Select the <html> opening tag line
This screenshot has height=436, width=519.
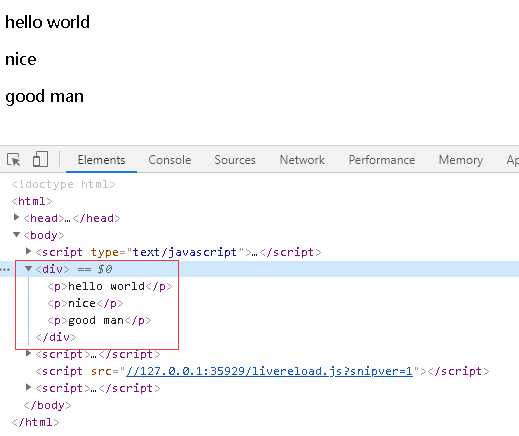point(32,201)
